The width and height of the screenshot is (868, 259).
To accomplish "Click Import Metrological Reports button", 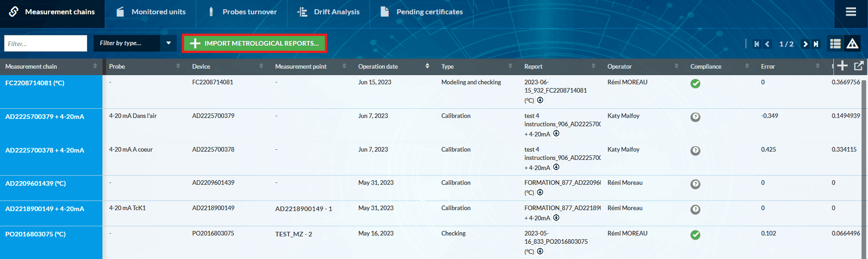I will tap(254, 43).
